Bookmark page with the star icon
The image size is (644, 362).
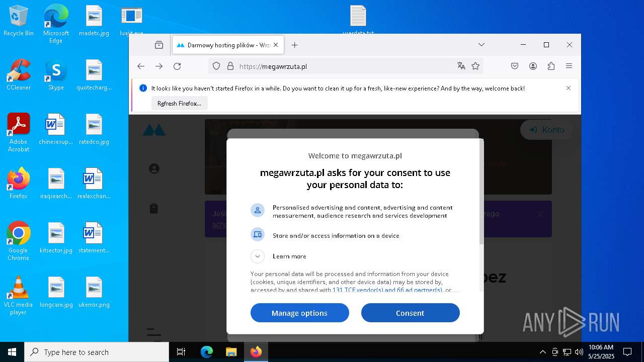pyautogui.click(x=475, y=66)
